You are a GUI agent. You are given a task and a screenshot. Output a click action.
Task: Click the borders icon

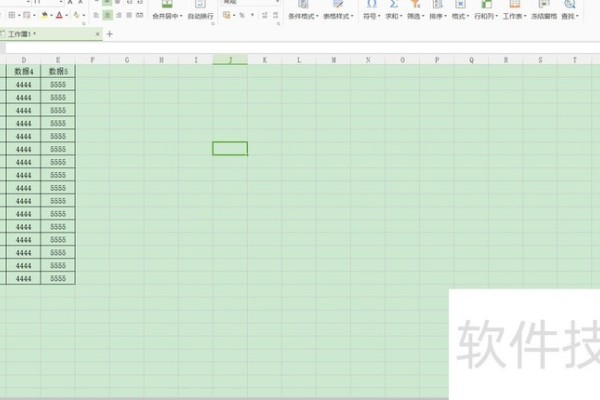coord(12,15)
